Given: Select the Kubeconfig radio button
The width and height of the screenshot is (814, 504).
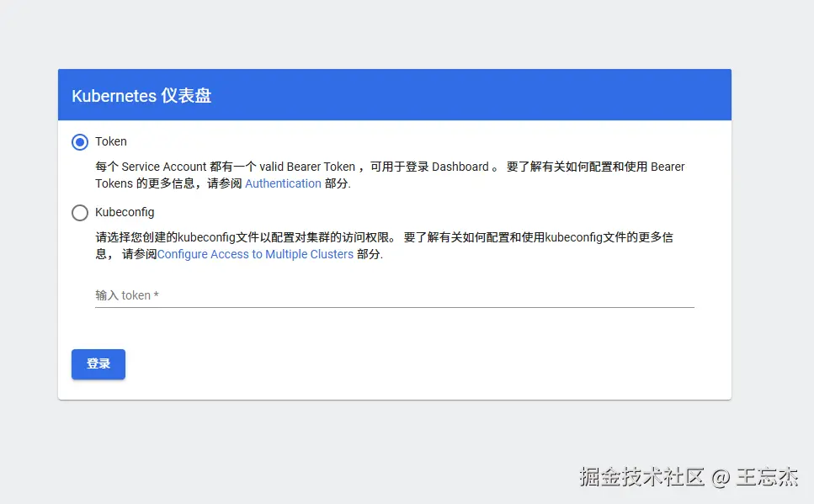Looking at the screenshot, I should pos(80,212).
